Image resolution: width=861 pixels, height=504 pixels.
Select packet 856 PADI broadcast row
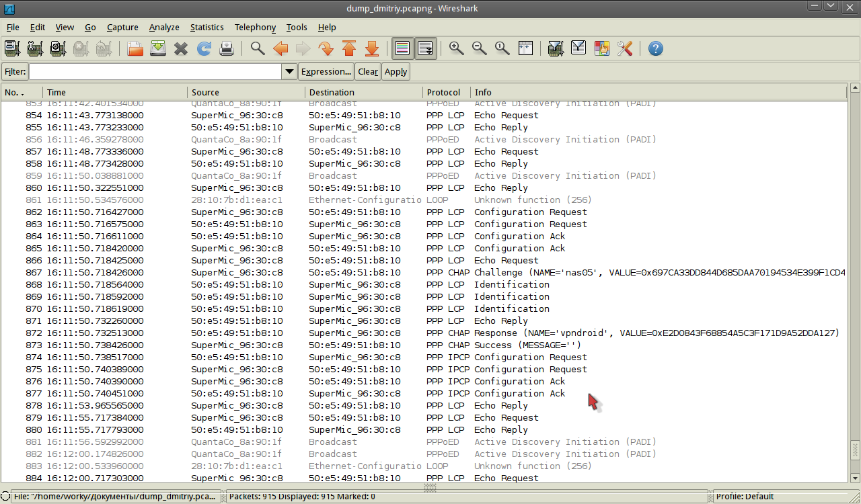click(424, 139)
